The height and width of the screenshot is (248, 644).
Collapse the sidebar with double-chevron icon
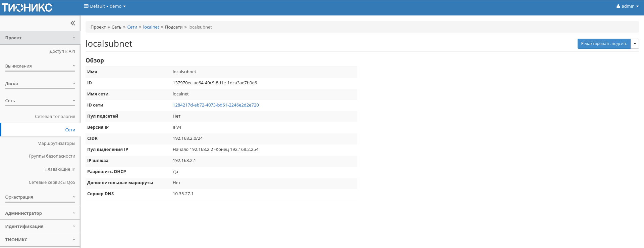(73, 23)
